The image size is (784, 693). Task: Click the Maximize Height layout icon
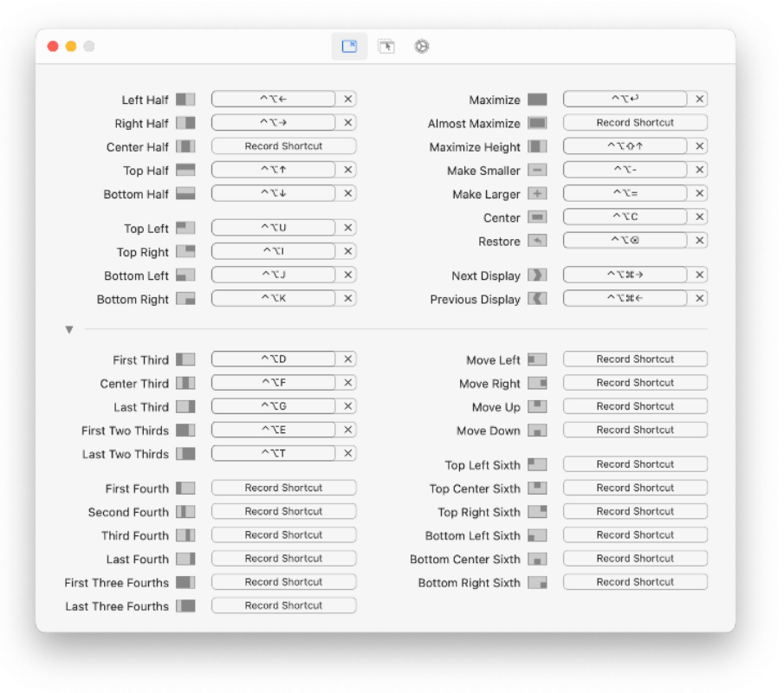click(x=537, y=146)
